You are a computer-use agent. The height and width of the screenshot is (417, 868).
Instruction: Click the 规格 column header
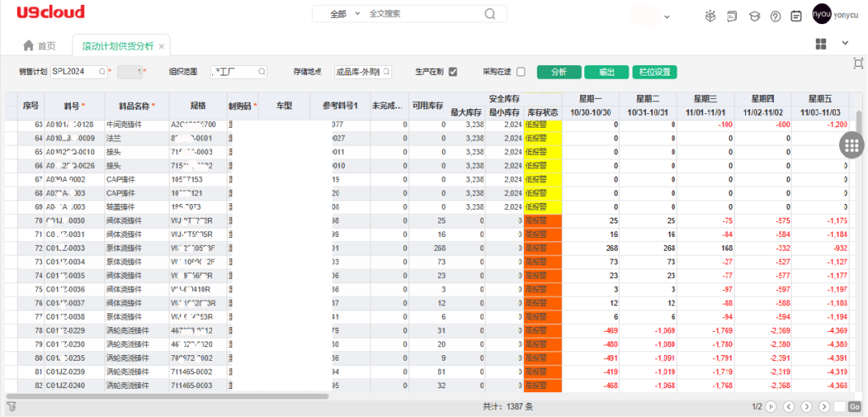[198, 105]
